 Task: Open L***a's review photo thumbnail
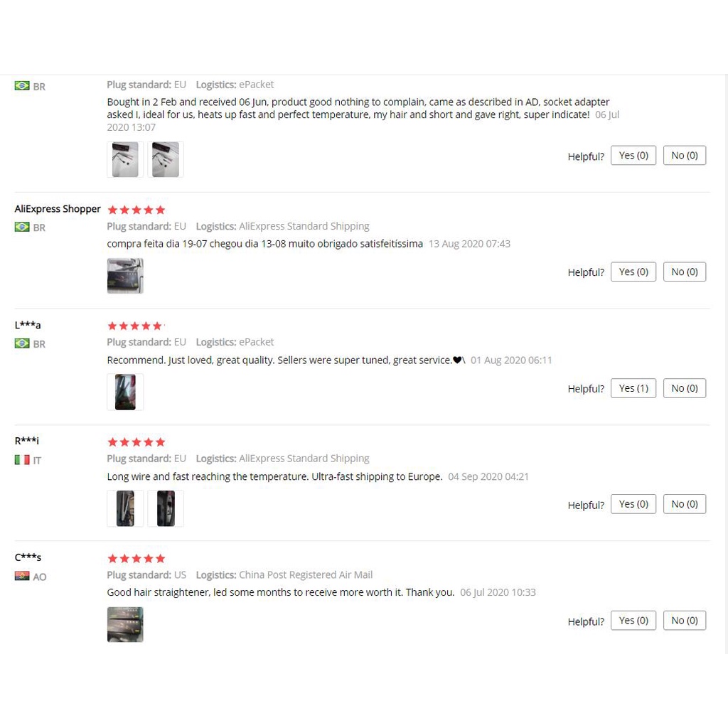click(x=125, y=392)
